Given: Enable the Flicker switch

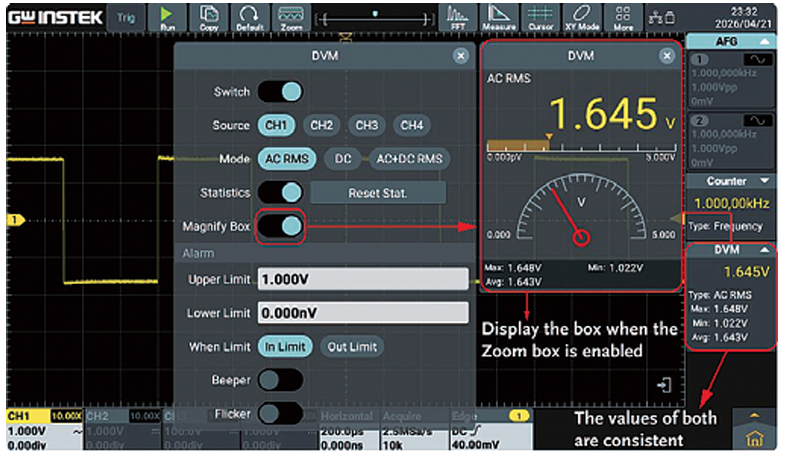Looking at the screenshot, I should pos(280,413).
